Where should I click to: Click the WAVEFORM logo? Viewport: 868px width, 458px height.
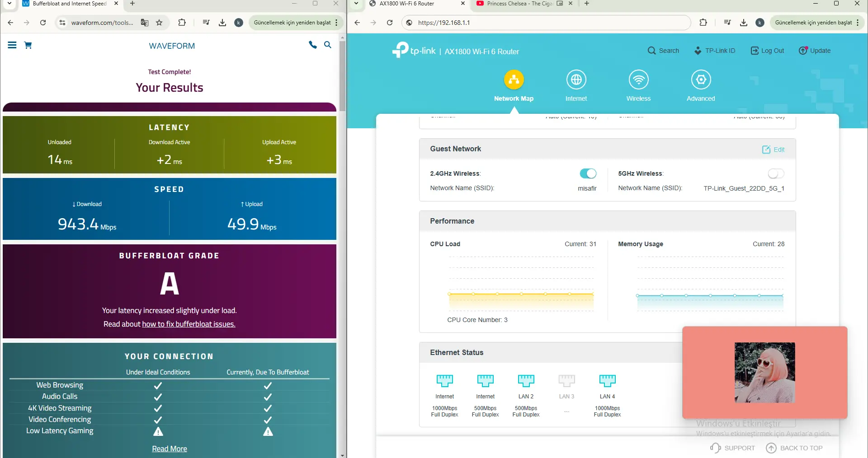172,46
